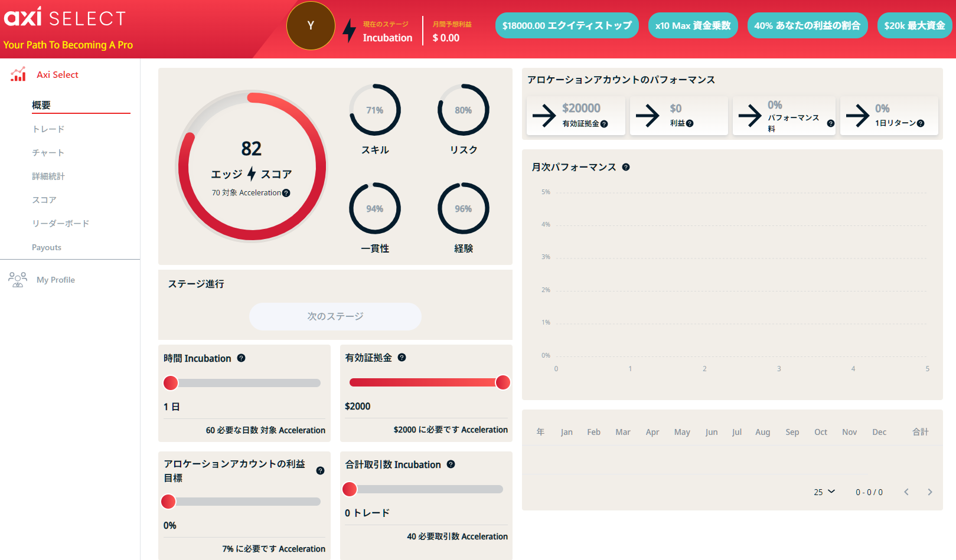Open トレード in the sidebar
Screen dimensions: 956x560
48,129
